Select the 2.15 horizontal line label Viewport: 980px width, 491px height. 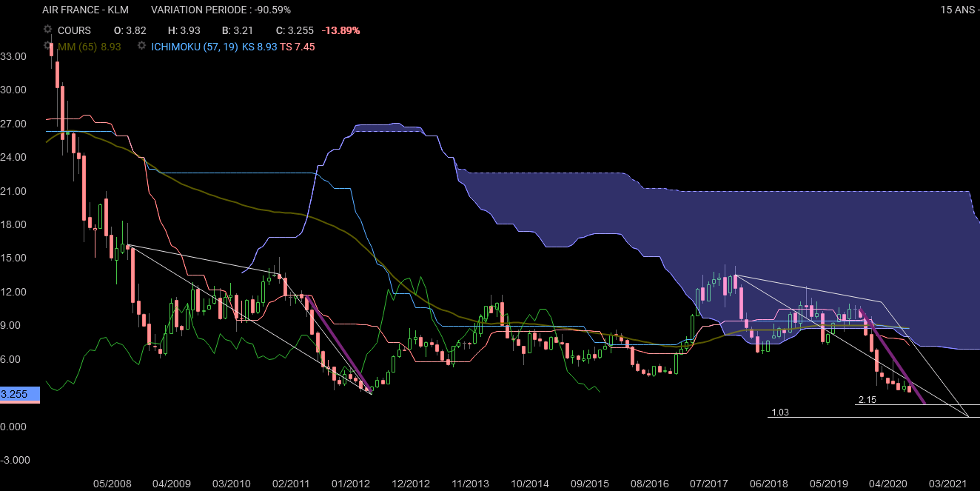pos(867,400)
